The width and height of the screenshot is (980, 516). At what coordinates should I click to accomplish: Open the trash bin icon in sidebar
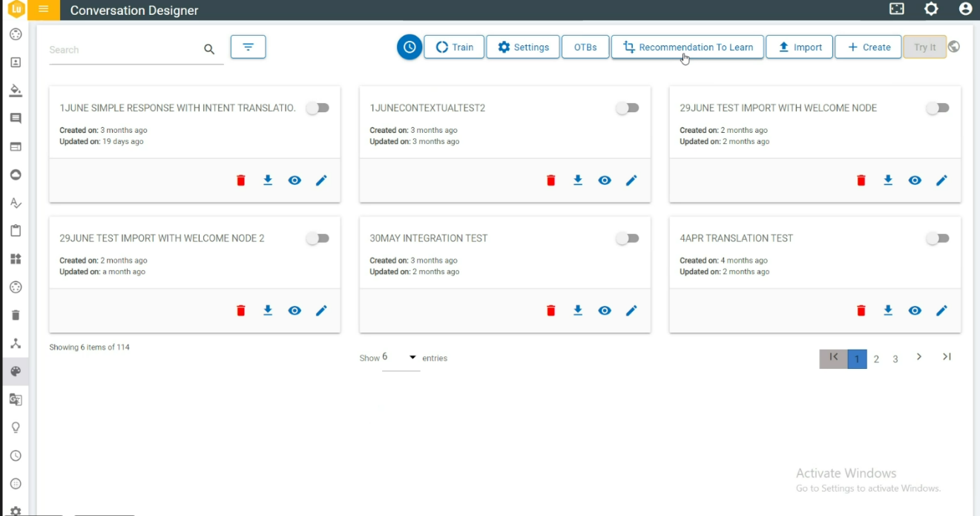(16, 316)
